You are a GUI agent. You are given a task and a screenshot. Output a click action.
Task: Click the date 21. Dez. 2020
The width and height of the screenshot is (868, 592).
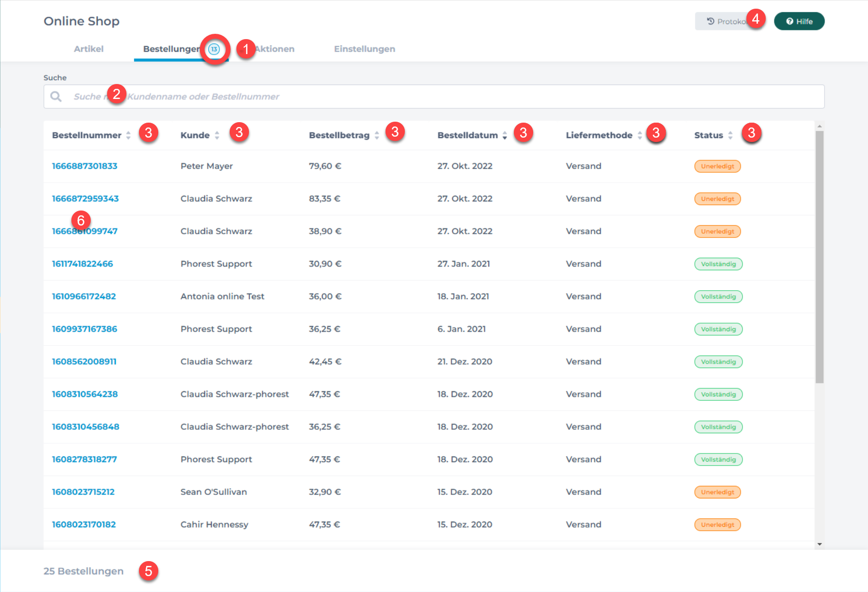click(465, 362)
